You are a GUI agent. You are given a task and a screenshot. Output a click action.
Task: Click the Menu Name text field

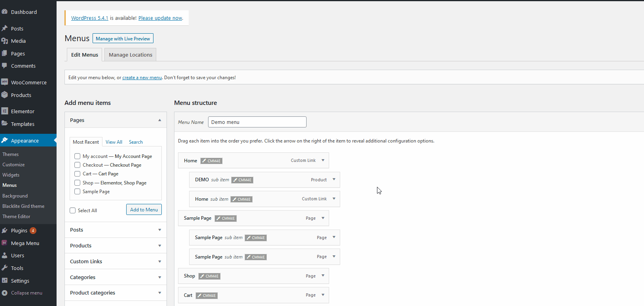(x=257, y=122)
